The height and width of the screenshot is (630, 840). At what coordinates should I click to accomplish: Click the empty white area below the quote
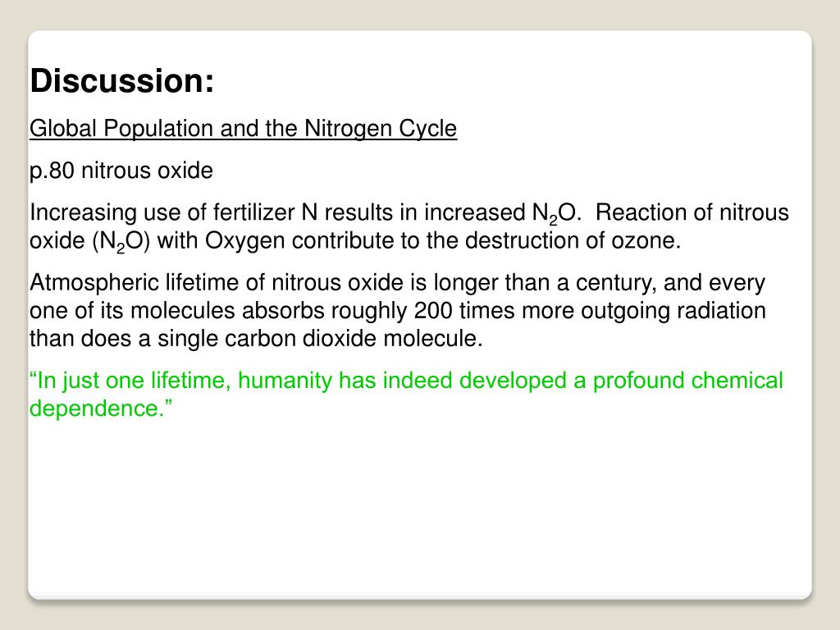[420, 509]
